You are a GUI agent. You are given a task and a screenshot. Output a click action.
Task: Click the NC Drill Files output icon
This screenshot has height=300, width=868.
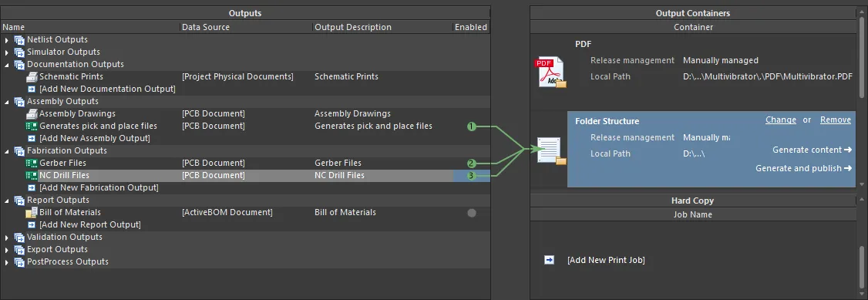pyautogui.click(x=32, y=176)
